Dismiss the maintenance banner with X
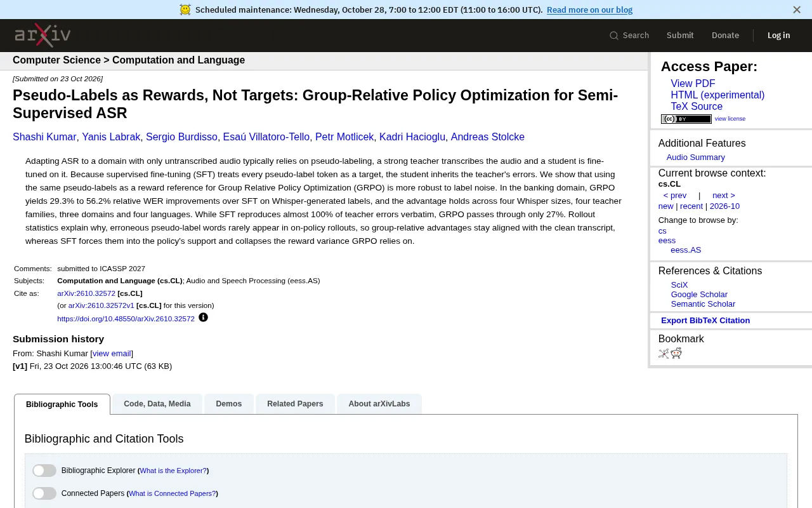The height and width of the screenshot is (508, 812). 797,10
